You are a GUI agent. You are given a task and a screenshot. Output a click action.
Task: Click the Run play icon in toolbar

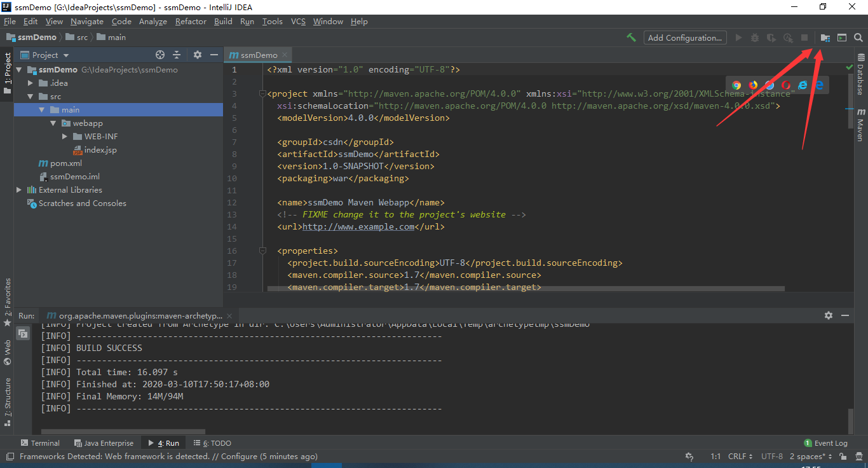point(738,38)
